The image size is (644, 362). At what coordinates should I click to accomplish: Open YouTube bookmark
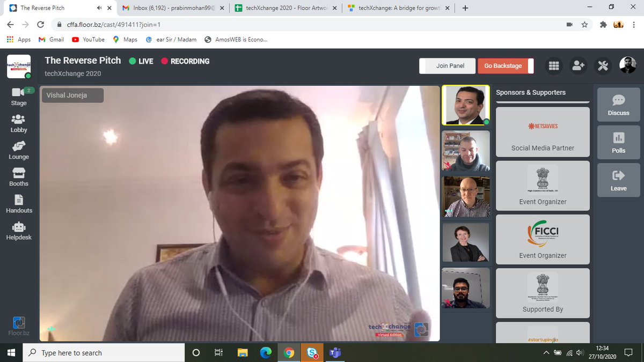click(88, 39)
